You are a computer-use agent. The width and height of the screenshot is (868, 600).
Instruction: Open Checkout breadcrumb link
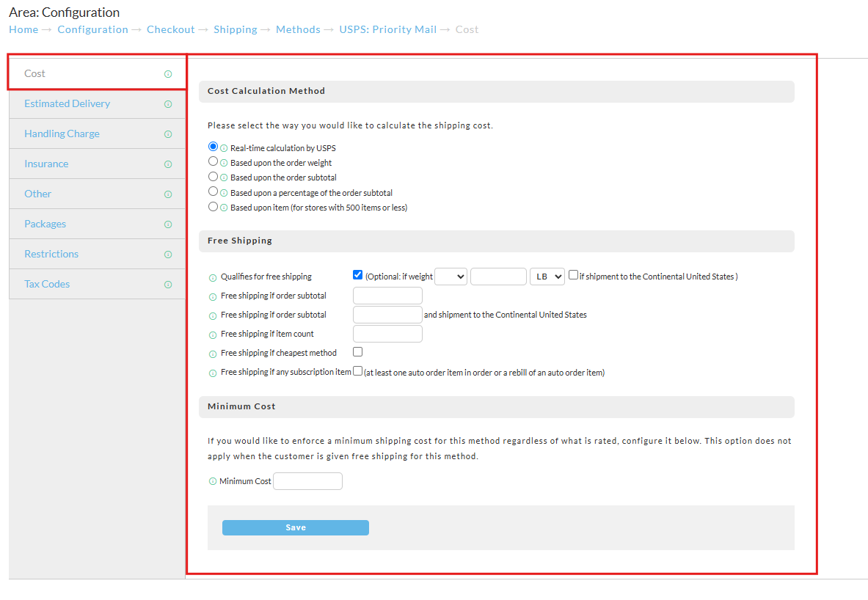(170, 29)
